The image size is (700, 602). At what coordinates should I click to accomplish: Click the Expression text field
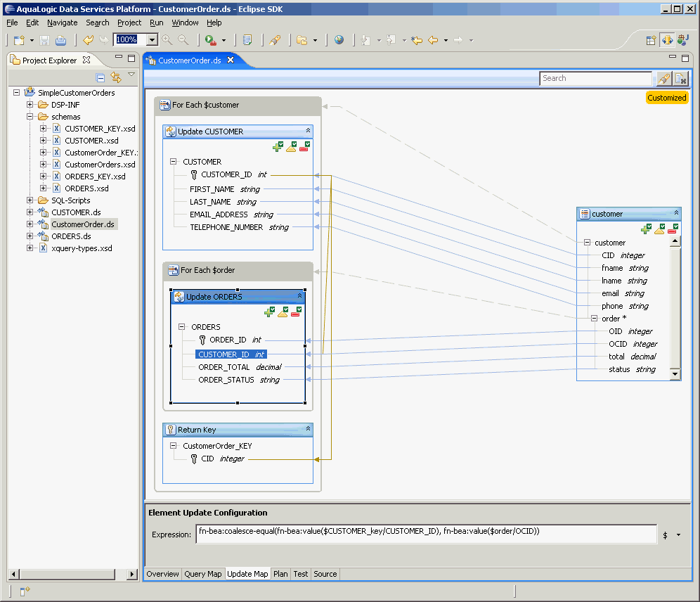(x=427, y=534)
